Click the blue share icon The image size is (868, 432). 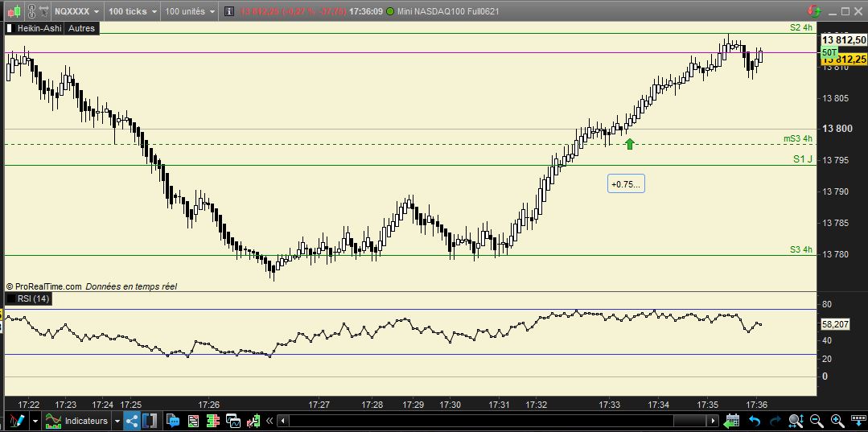132,421
